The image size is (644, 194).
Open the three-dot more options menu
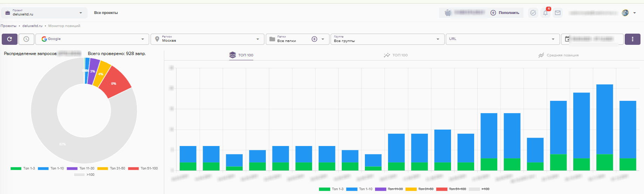pos(632,39)
